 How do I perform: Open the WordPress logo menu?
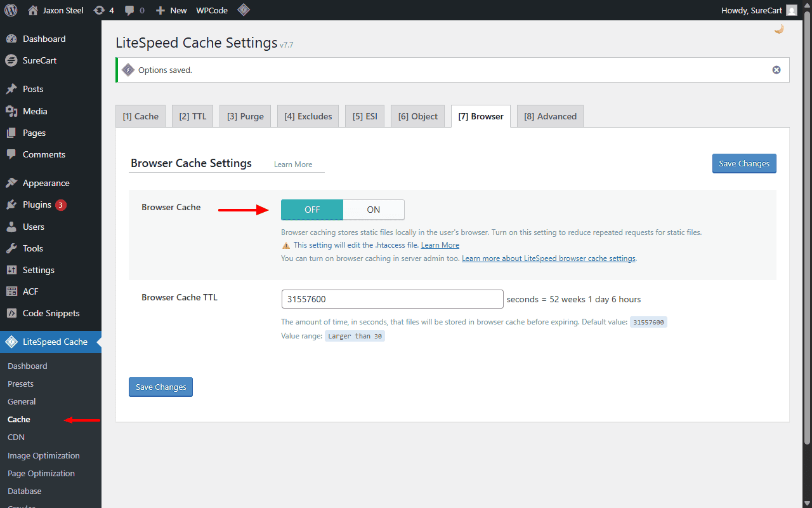tap(11, 10)
